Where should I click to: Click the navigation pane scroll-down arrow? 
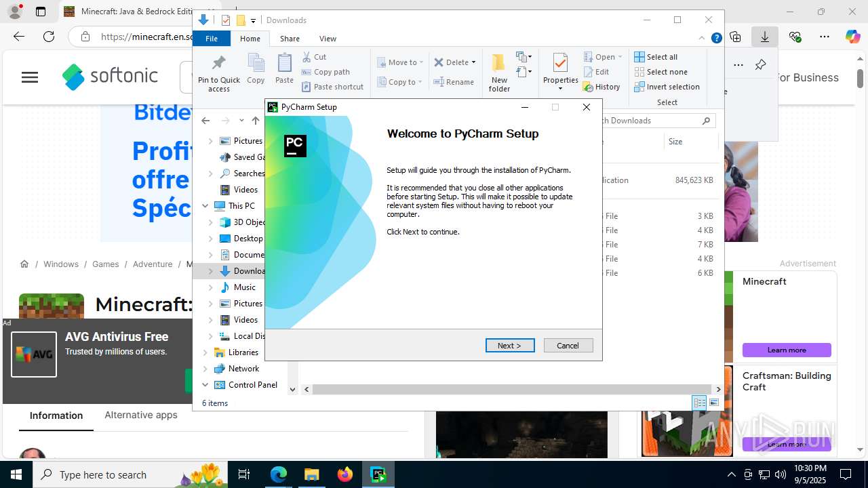point(293,389)
